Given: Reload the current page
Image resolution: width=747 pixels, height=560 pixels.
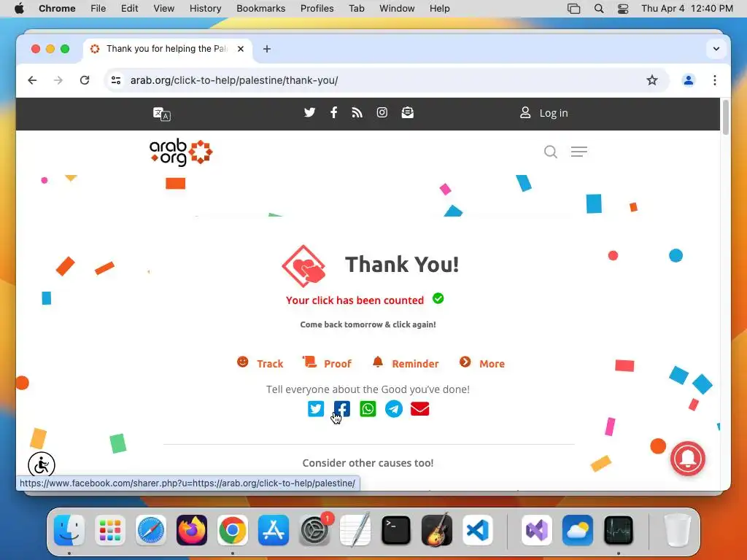Looking at the screenshot, I should (85, 80).
